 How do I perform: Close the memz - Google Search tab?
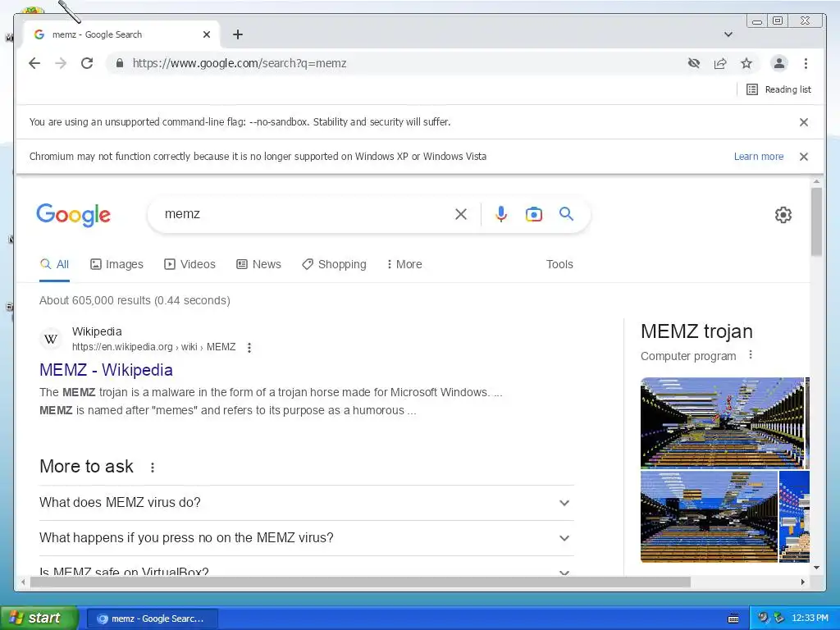[x=207, y=34]
